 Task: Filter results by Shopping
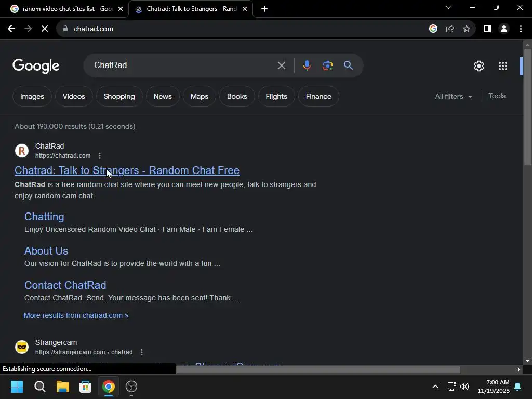(119, 96)
